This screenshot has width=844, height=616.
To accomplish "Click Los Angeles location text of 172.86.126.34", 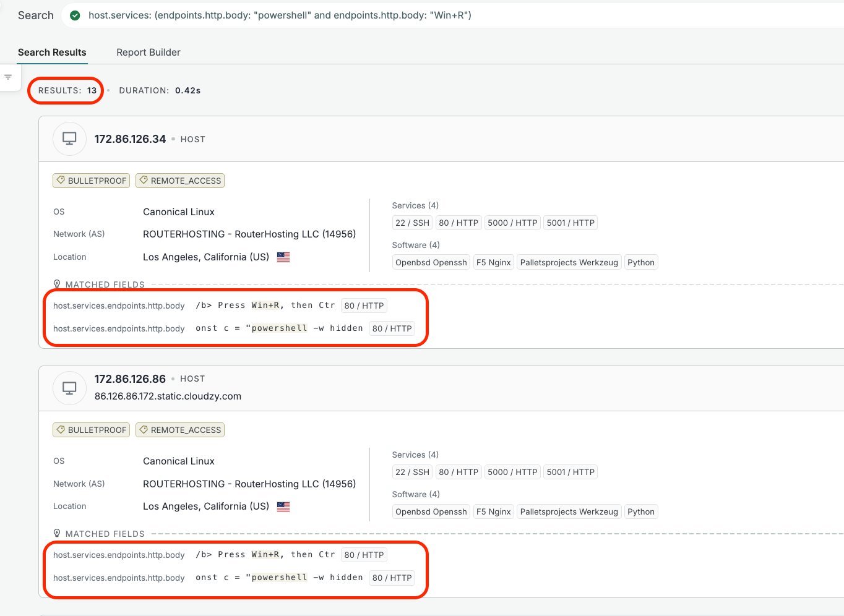I will tap(206, 257).
